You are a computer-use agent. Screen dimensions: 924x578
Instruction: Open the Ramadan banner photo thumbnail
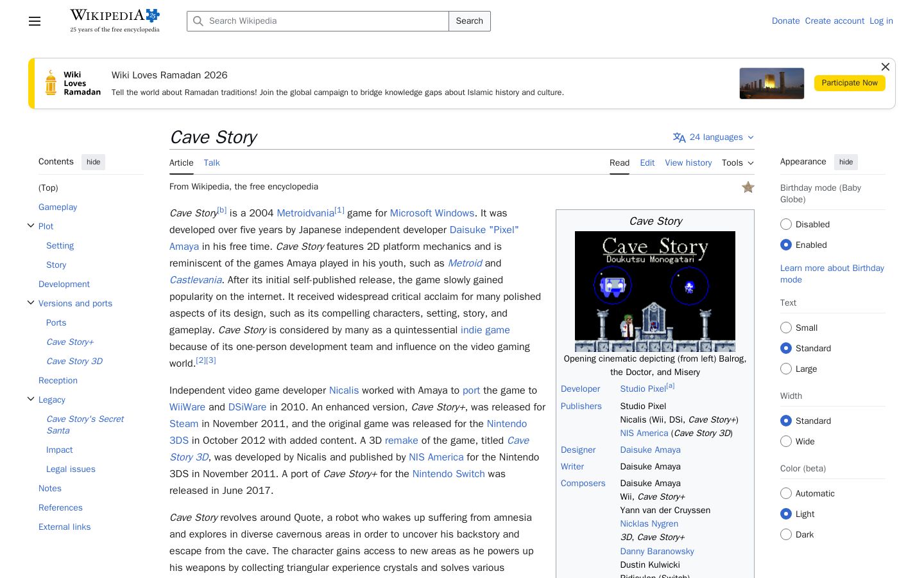click(x=772, y=83)
